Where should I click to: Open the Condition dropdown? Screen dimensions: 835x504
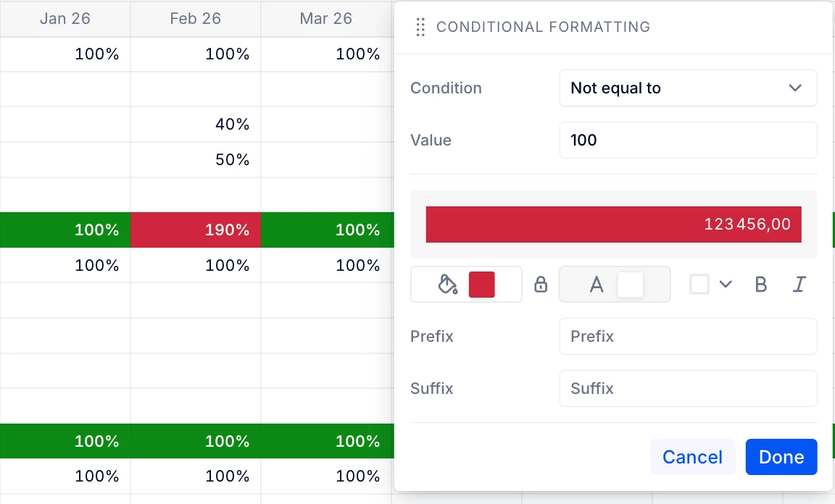click(688, 88)
